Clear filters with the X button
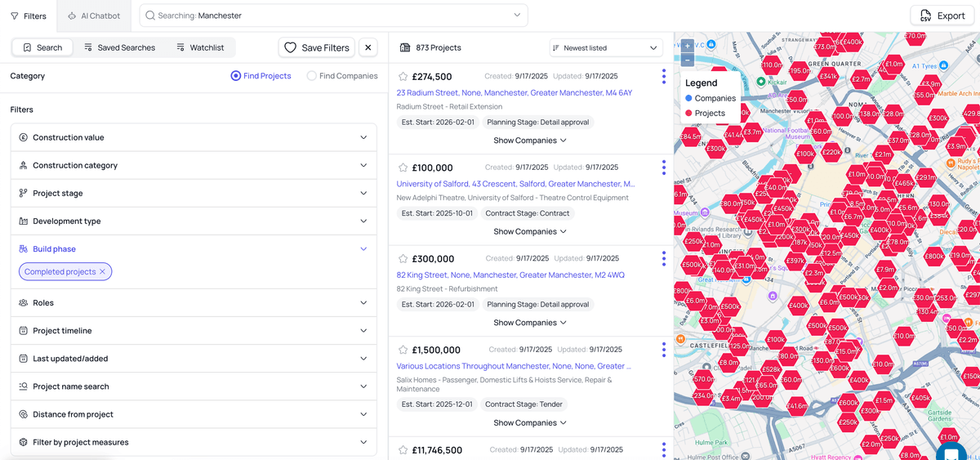This screenshot has width=980, height=460. [368, 47]
